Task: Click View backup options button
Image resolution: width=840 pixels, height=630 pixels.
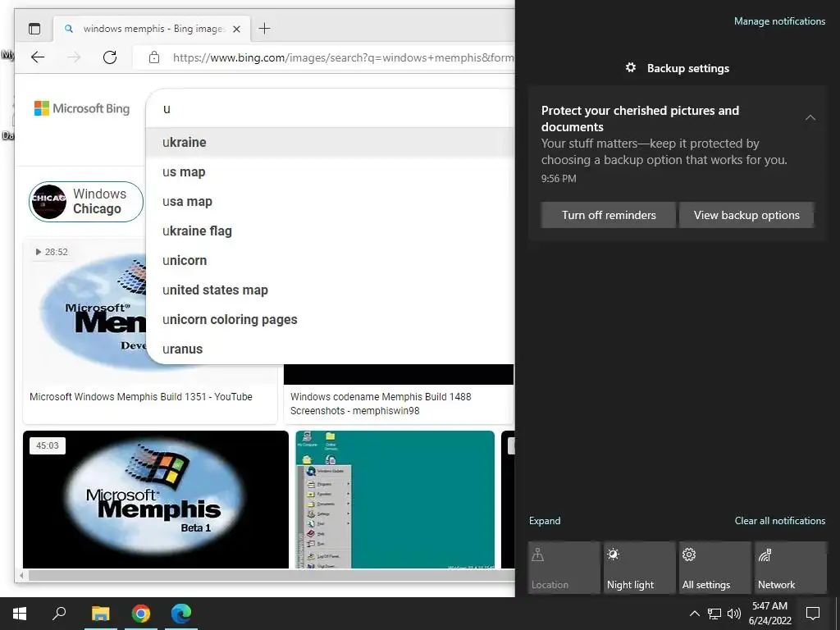Action: pyautogui.click(x=746, y=216)
